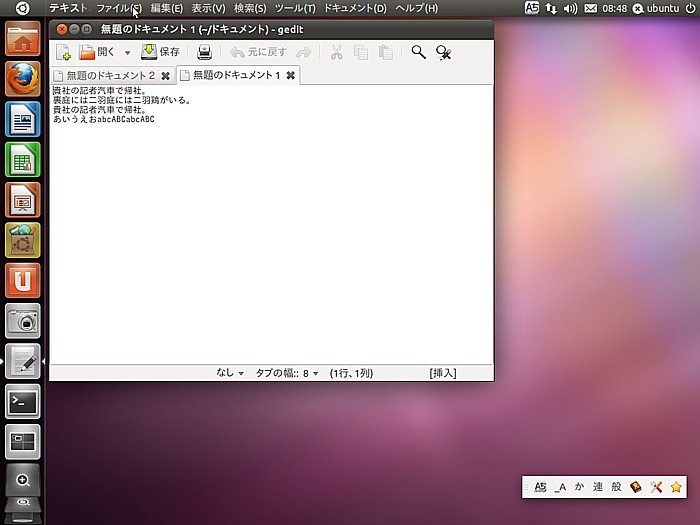The height and width of the screenshot is (525, 700).
Task: Open dictionary tool book icon on IME toolbar
Action: coord(636,487)
